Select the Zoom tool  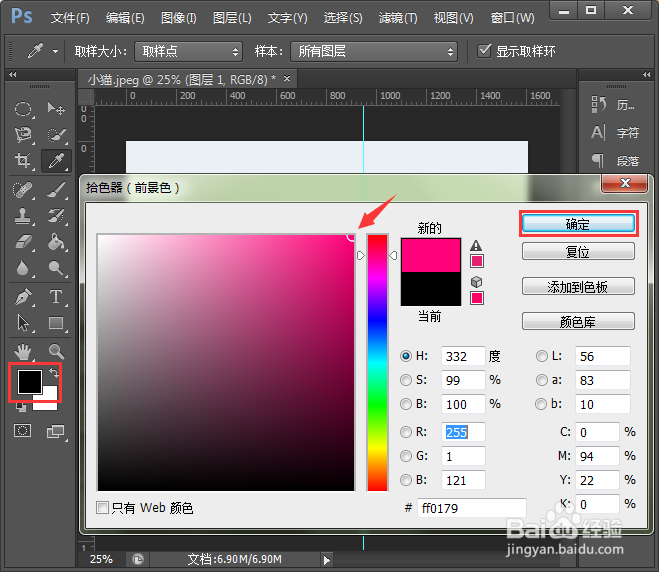[56, 351]
